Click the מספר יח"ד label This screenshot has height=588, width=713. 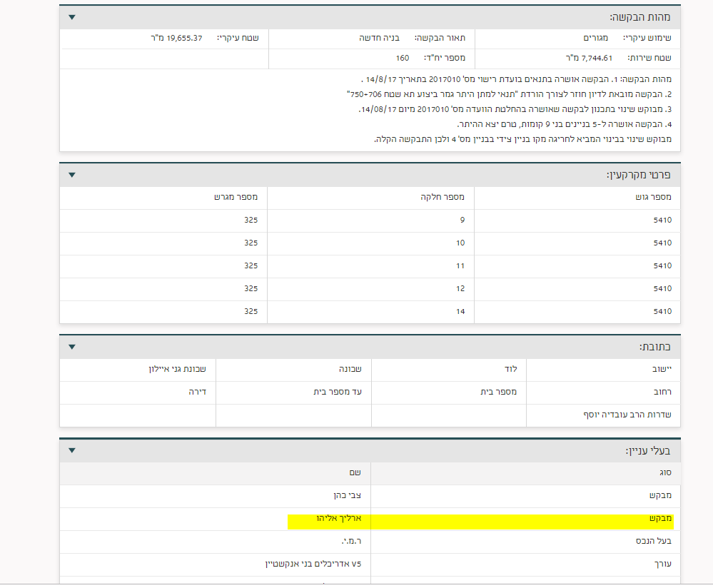[444, 59]
